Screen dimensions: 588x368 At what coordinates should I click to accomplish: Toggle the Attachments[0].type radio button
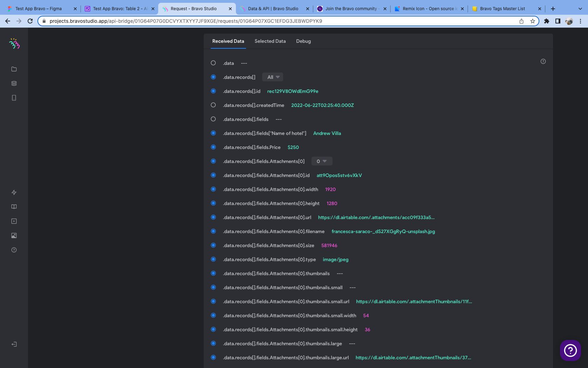point(213,259)
